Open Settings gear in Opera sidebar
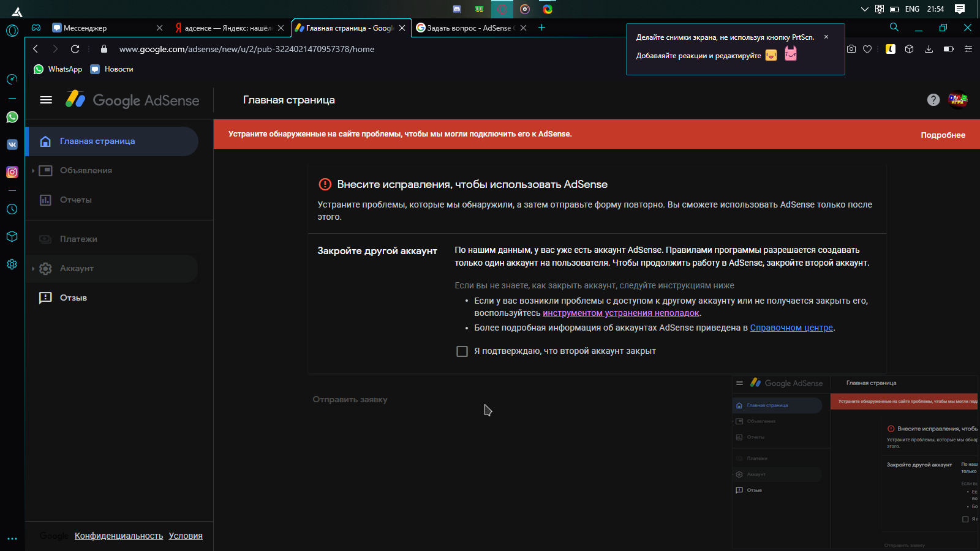980x551 pixels. (12, 264)
